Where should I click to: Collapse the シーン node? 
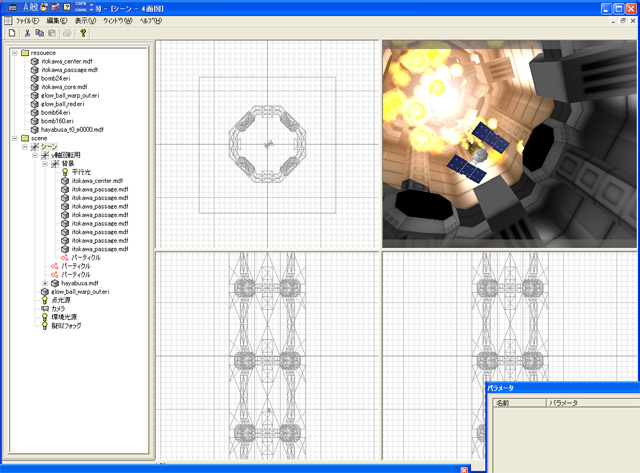(x=25, y=147)
